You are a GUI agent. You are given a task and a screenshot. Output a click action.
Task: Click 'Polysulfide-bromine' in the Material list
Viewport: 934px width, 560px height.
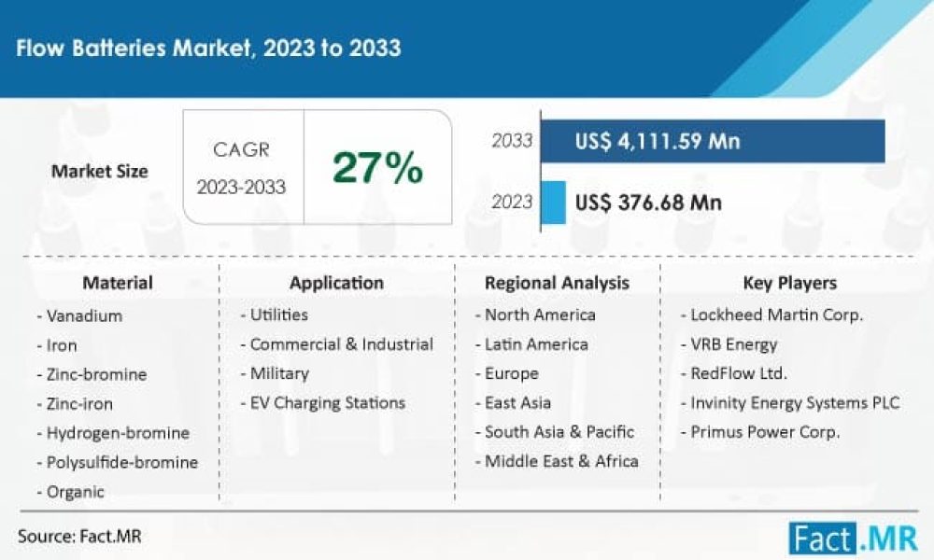pyautogui.click(x=122, y=462)
